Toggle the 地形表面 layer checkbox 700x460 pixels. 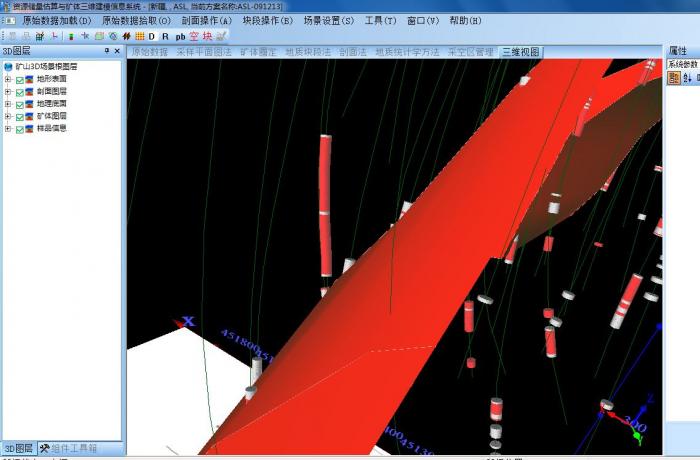tap(20, 79)
